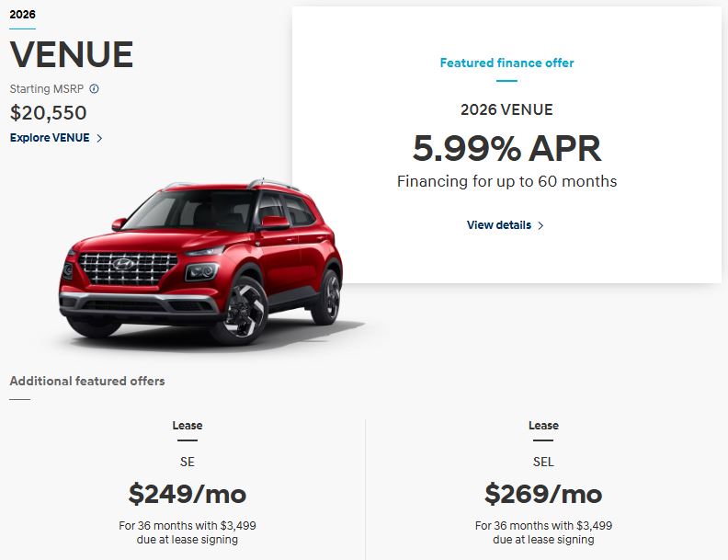The height and width of the screenshot is (560, 728).
Task: Click the 5.99% APR offer text
Action: [506, 148]
